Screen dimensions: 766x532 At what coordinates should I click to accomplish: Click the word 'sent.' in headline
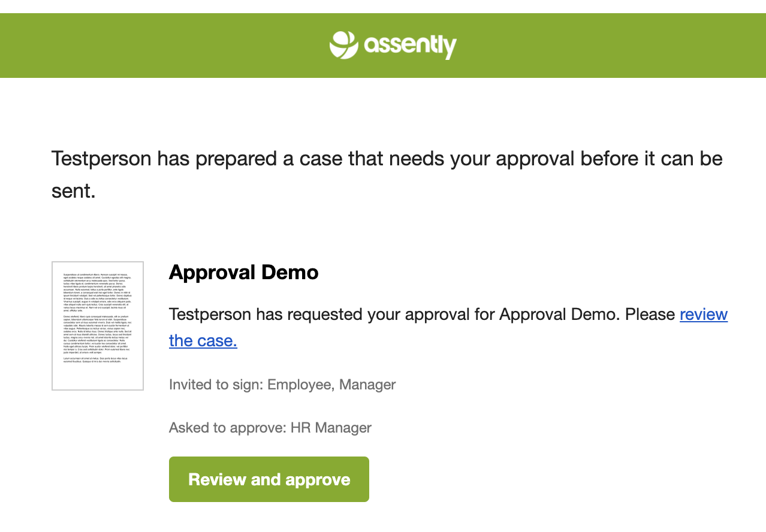[74, 191]
